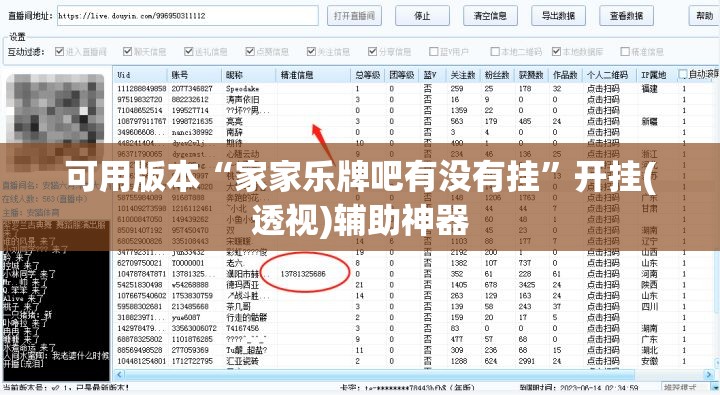Click 点击扫码 in the 德玛西亚 row
This screenshot has height=395, width=720.
603,285
